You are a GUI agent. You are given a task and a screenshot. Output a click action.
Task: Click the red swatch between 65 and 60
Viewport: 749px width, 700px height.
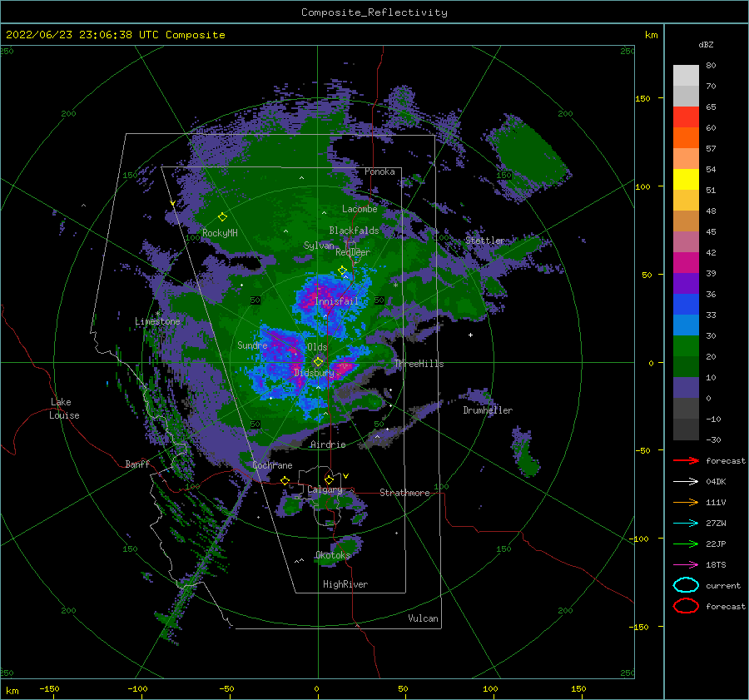pos(686,117)
